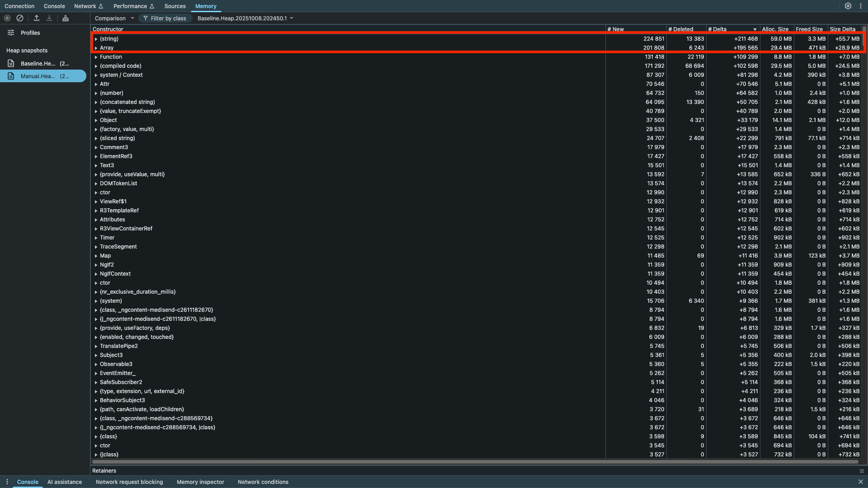Open the customize DevTools three-dot menu
Image resolution: width=868 pixels, height=488 pixels.
[860, 6]
